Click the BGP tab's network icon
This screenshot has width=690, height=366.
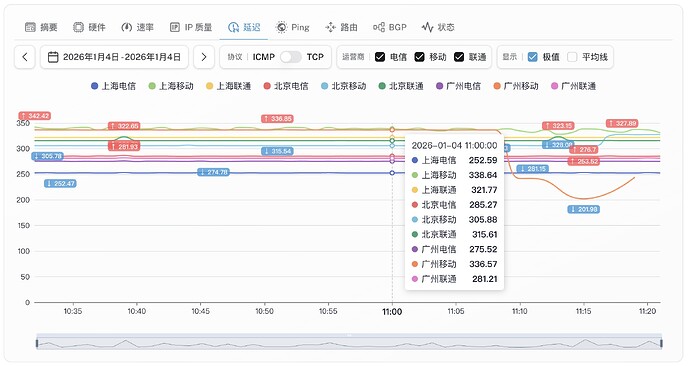click(378, 27)
